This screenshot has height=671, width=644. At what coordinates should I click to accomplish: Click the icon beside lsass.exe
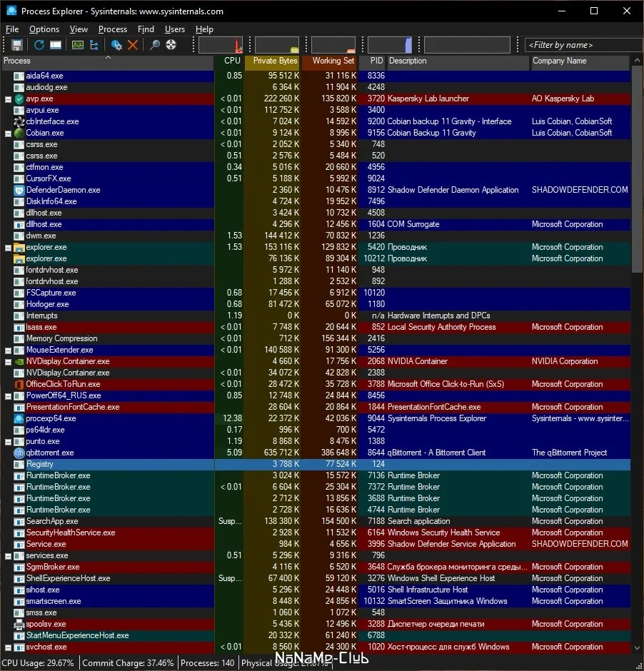point(19,328)
